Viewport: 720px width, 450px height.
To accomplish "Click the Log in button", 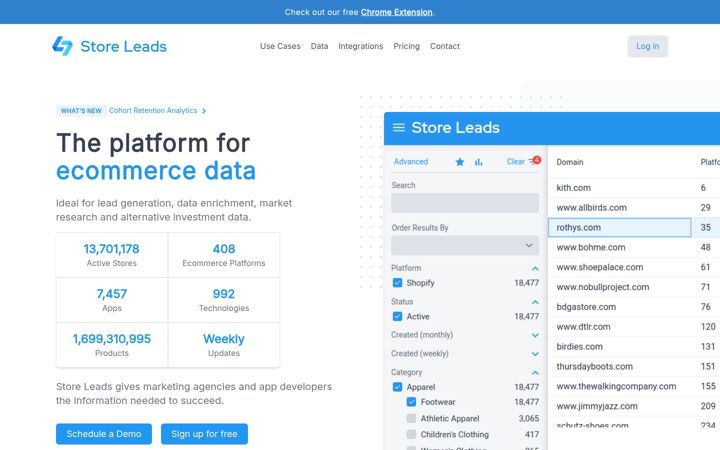I will (647, 46).
